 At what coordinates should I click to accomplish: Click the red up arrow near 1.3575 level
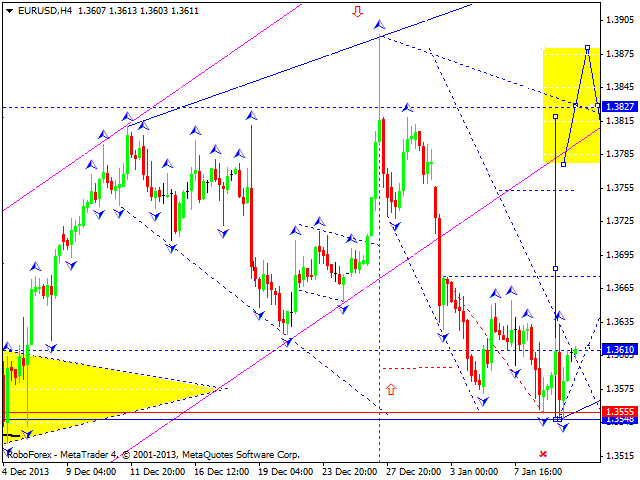(x=391, y=389)
